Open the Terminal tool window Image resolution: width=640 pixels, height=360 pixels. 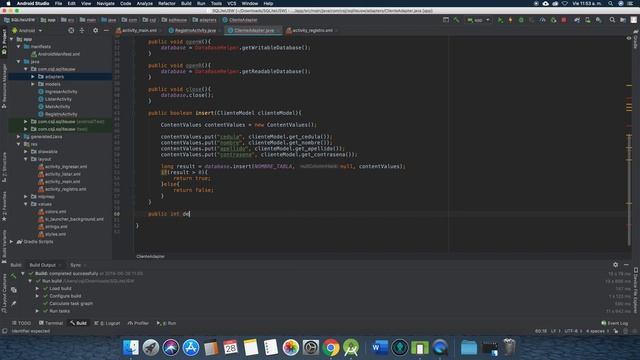pos(51,323)
